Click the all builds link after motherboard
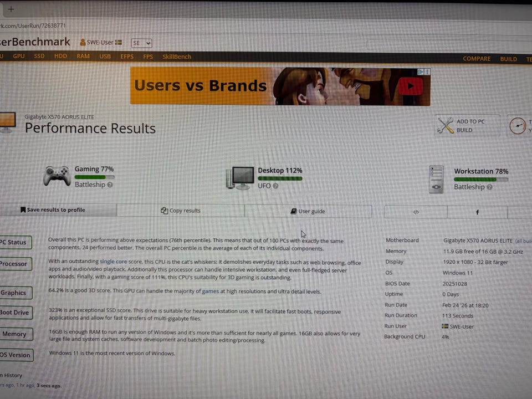The height and width of the screenshot is (399, 532). click(x=523, y=241)
